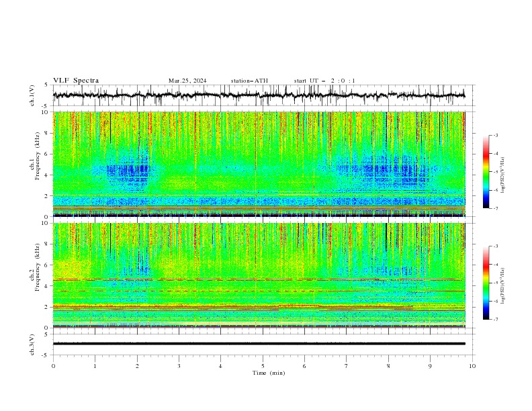Click the "-3" label on ch.2 color bar
The width and height of the screenshot is (532, 411).
click(x=495, y=246)
